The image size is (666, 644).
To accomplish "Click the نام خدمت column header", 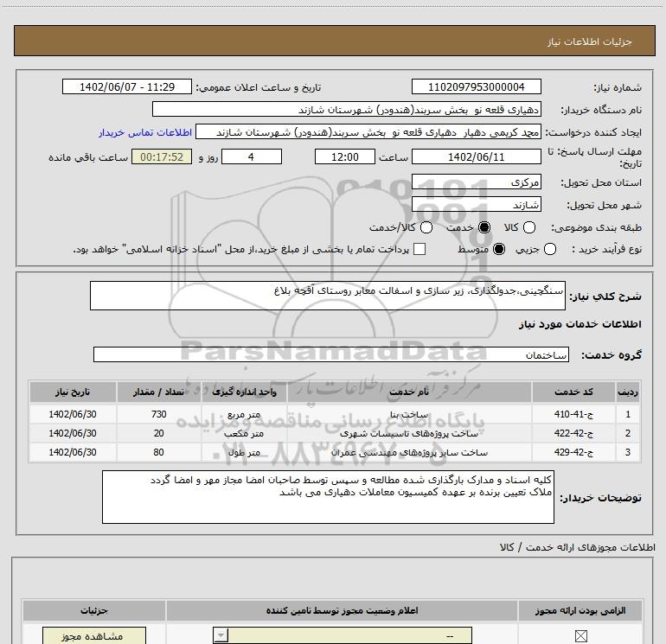I will tap(409, 392).
